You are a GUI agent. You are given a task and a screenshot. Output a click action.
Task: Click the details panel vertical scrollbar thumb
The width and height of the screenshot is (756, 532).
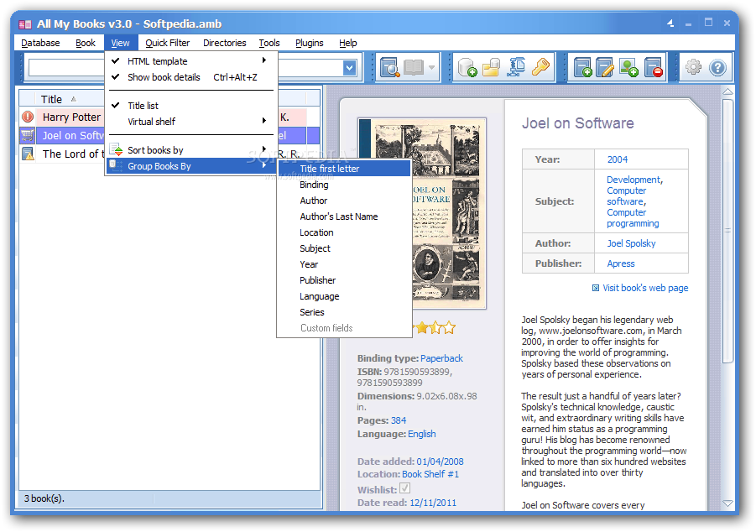pos(727,231)
